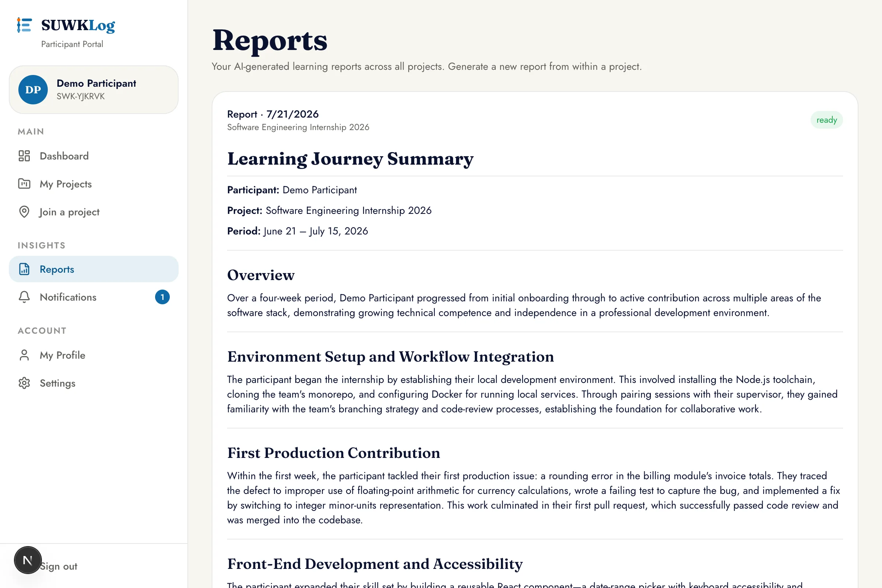This screenshot has width=882, height=588.
Task: Click the SWK-YJKRVK participant code
Action: [80, 96]
